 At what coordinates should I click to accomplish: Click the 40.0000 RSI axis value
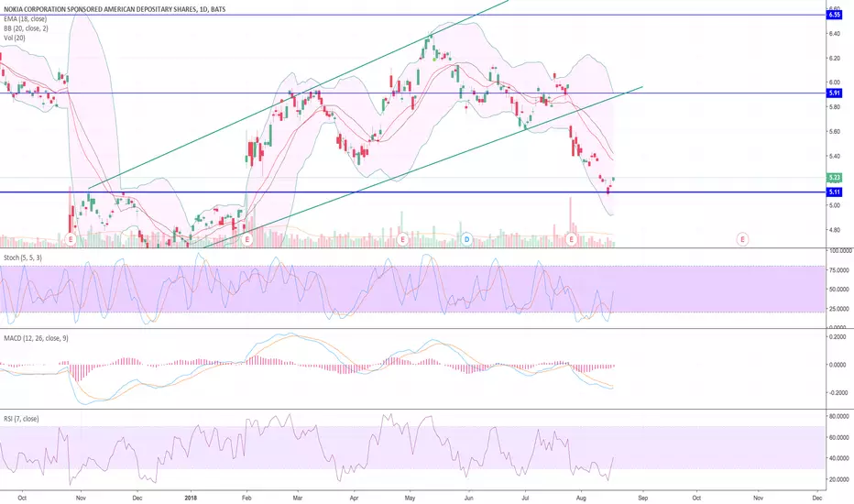click(x=839, y=459)
